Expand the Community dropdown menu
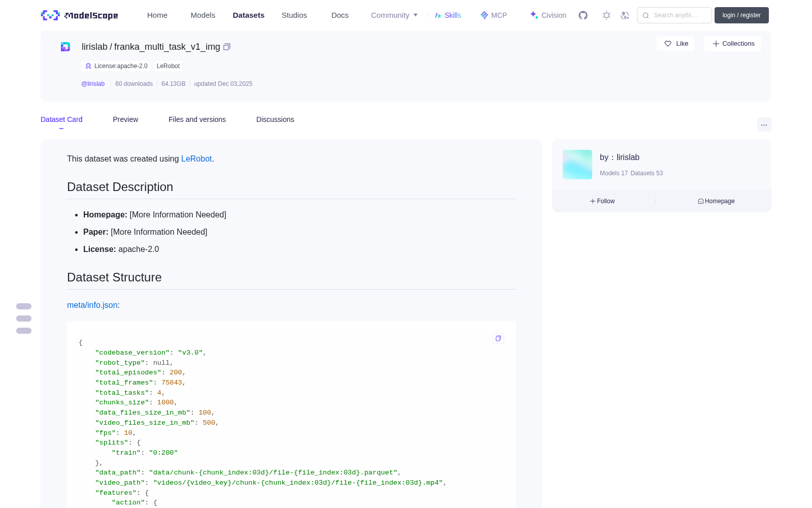The height and width of the screenshot is (508, 812). (x=394, y=15)
